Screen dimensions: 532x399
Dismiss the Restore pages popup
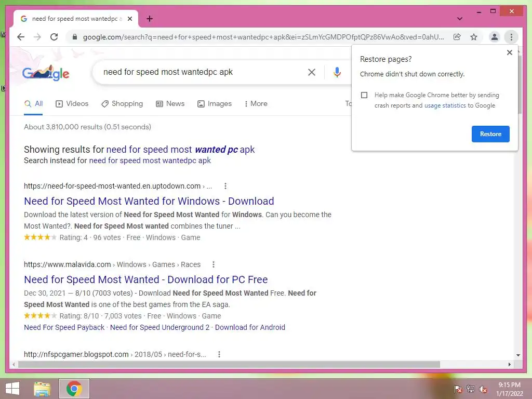[x=509, y=52]
